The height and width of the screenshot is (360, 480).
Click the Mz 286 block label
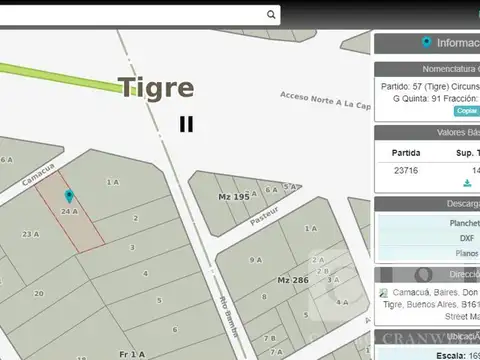[x=293, y=280]
